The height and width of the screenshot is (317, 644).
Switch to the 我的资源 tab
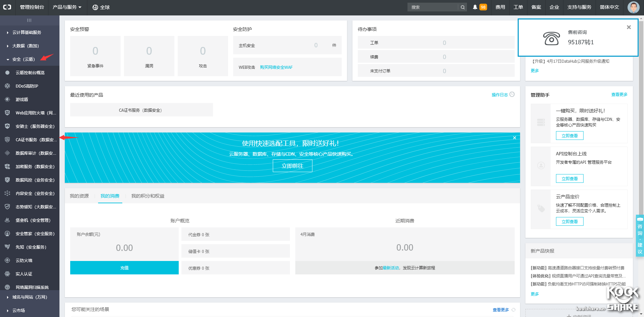[x=79, y=196]
